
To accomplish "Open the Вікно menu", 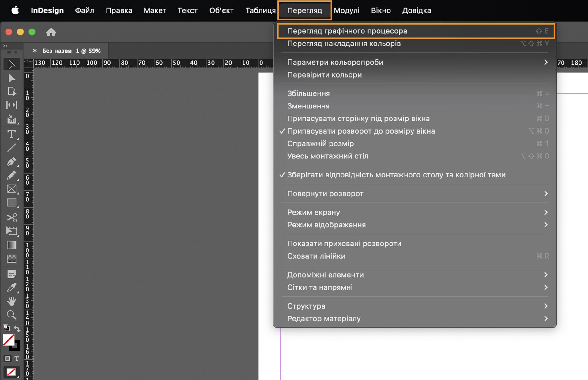I will 381,10.
